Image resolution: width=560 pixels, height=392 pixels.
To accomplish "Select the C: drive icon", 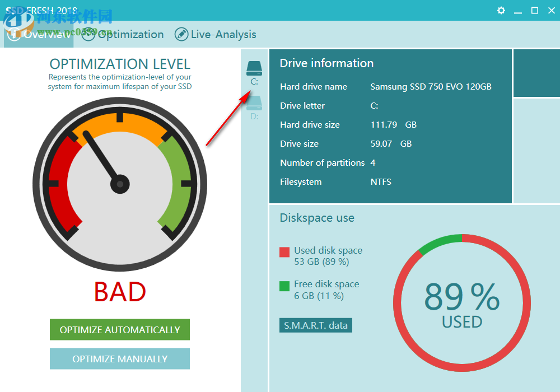I will 254,68.
